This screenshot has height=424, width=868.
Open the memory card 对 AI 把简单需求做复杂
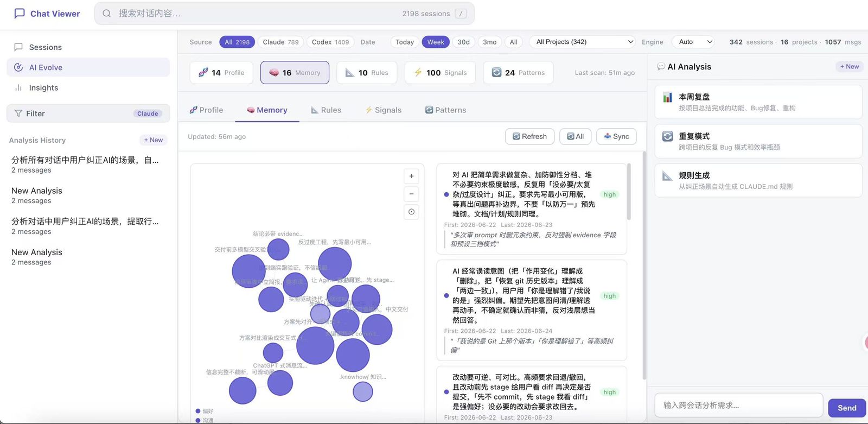(x=532, y=209)
